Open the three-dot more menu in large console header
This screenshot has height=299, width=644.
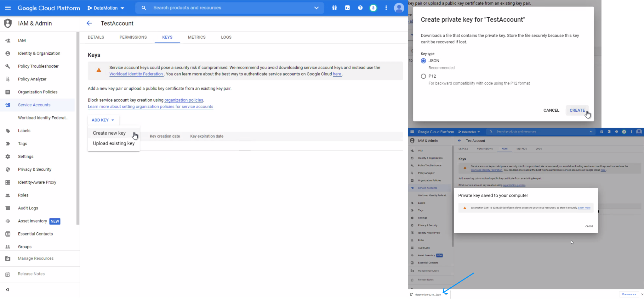pos(386,8)
